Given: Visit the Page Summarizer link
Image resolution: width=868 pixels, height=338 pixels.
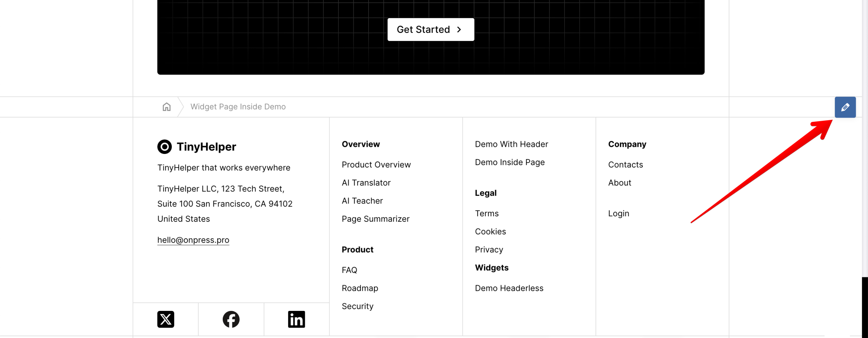Looking at the screenshot, I should (375, 219).
